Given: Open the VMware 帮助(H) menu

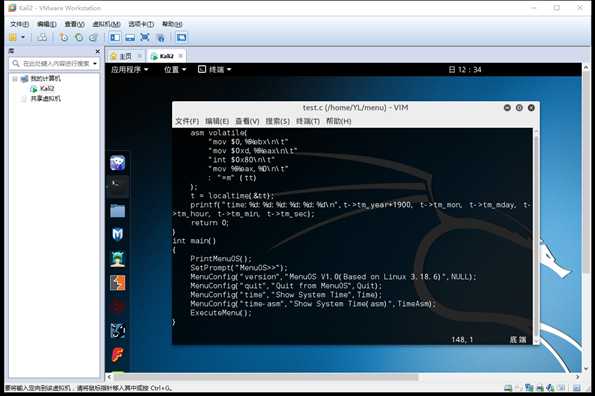Looking at the screenshot, I should 172,24.
